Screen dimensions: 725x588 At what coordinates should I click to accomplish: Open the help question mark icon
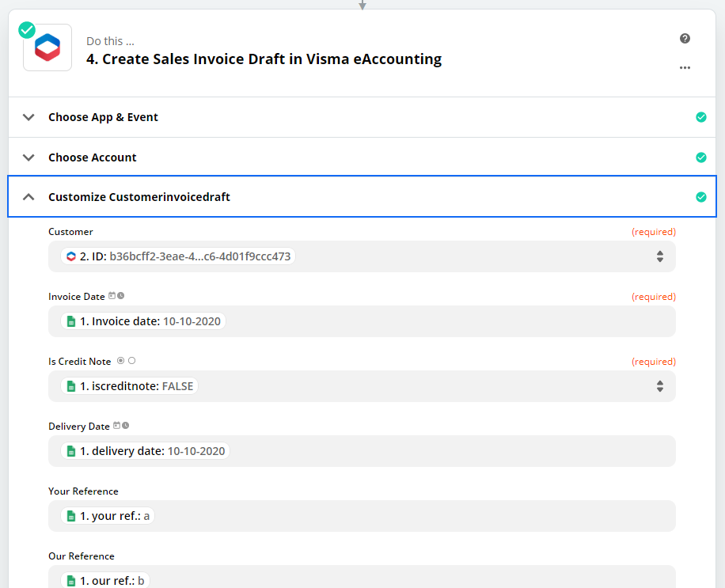tap(685, 39)
